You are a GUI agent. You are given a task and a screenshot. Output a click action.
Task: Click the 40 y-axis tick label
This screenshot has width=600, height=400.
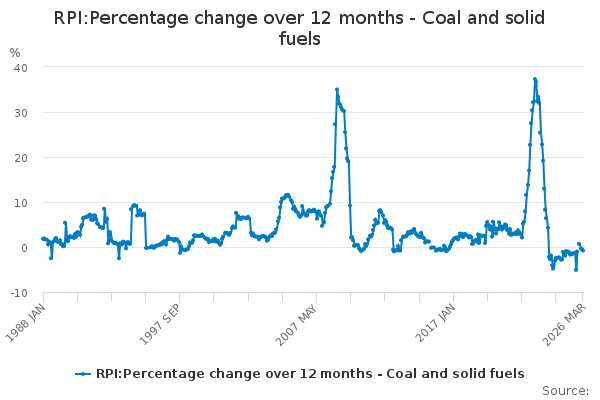click(20, 67)
